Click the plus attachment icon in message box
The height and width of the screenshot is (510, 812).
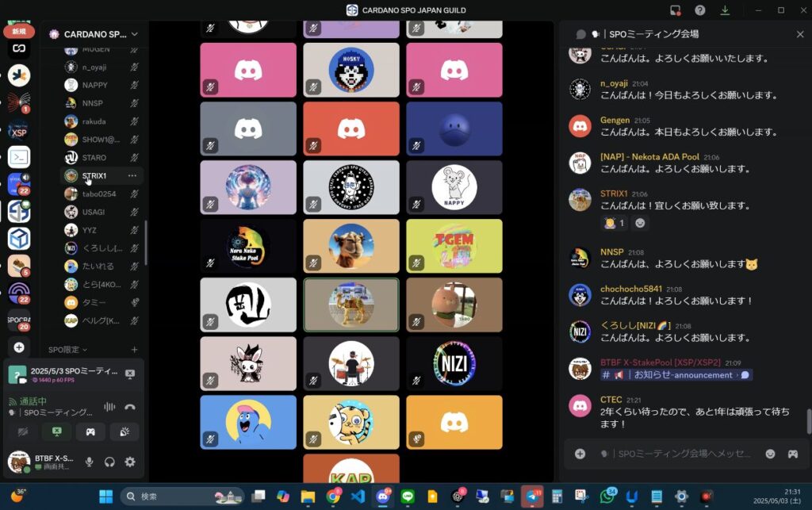tap(580, 454)
